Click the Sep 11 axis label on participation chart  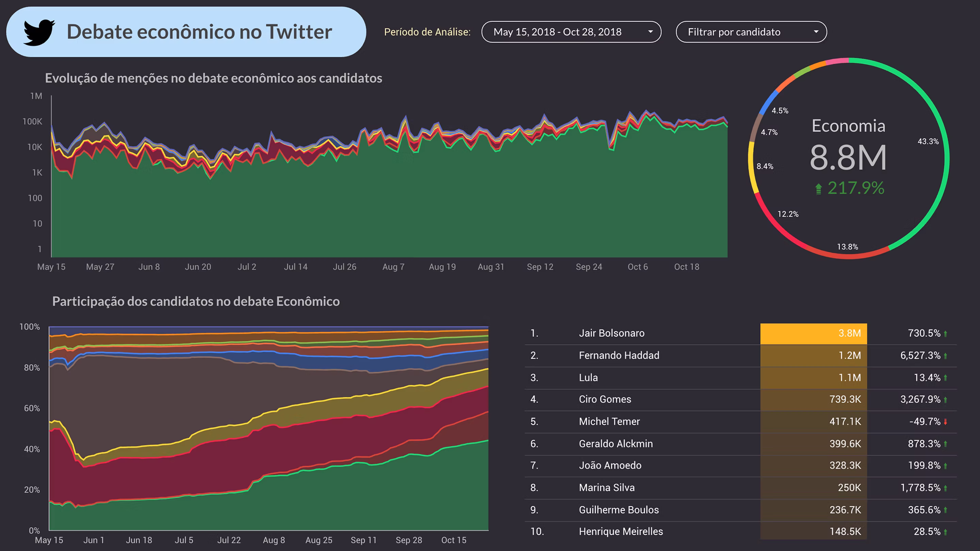coord(363,540)
